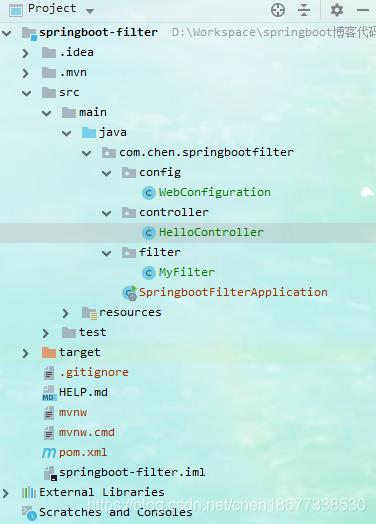Expand the .idea folder
This screenshot has height=524, width=376.
pos(26,53)
